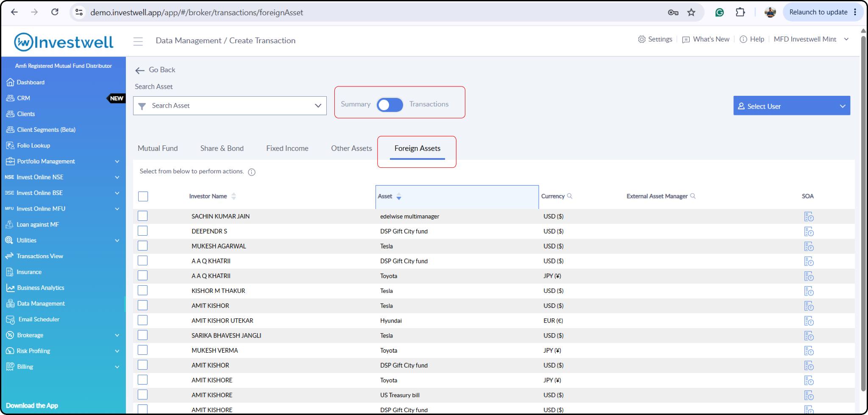Open the Search Asset dropdown
Image resolution: width=868 pixels, height=415 pixels.
click(230, 106)
